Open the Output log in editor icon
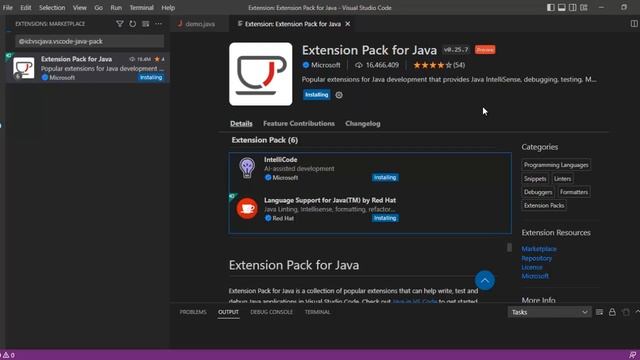640x360 pixels. point(599,312)
